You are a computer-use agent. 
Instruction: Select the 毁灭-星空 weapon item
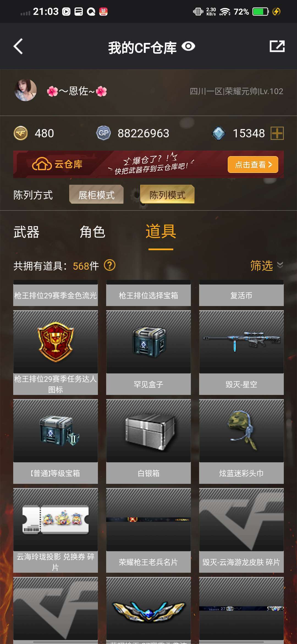pyautogui.click(x=241, y=353)
